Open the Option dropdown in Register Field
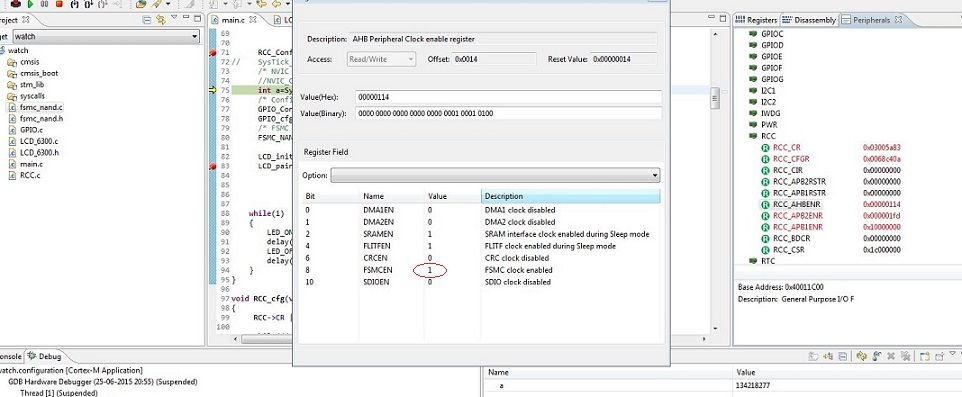 tap(495, 175)
